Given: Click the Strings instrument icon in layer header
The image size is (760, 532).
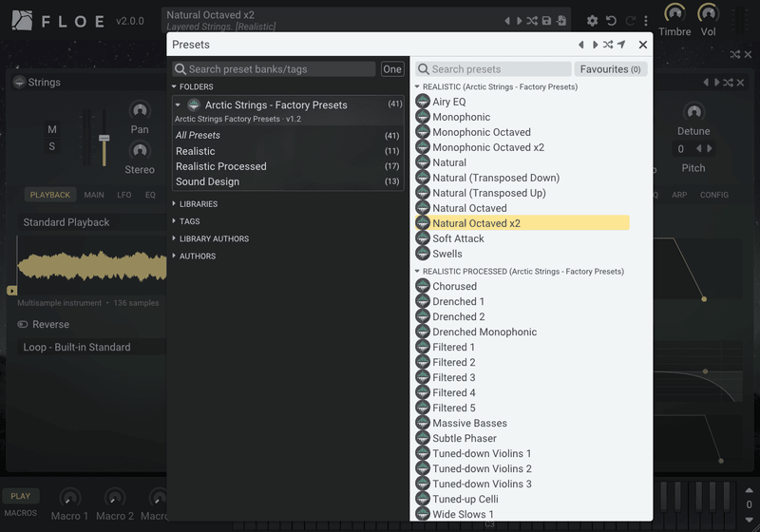Looking at the screenshot, I should [x=19, y=82].
